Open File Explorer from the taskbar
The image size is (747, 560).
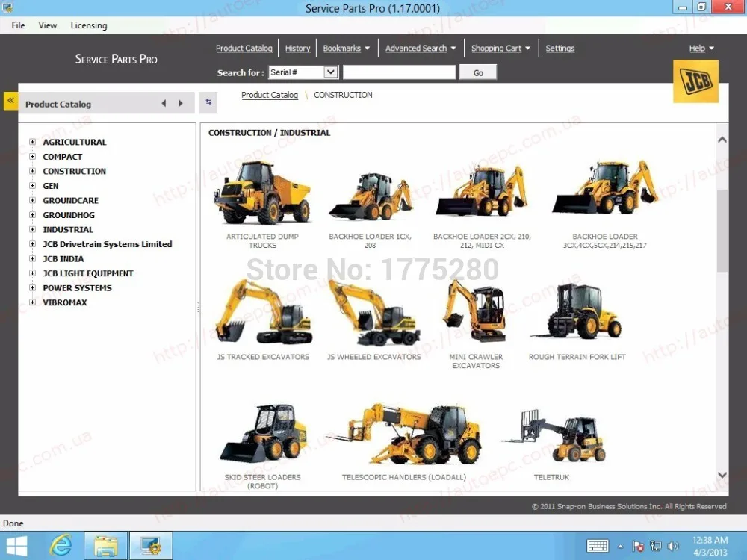coord(105,545)
